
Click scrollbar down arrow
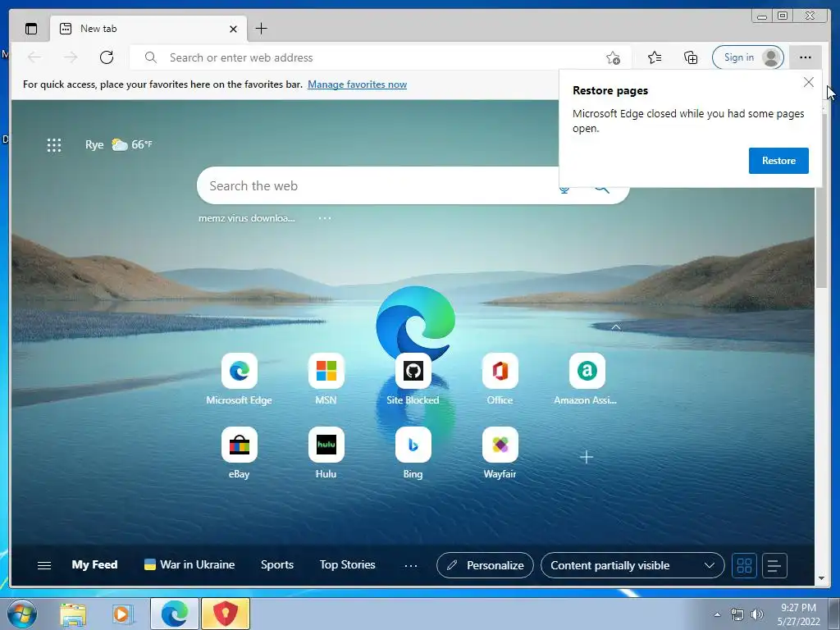point(821,578)
